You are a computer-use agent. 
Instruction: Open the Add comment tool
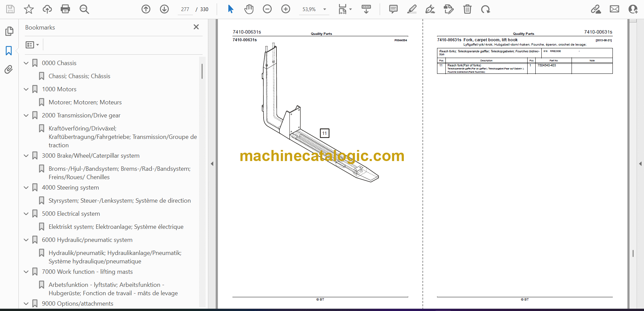(393, 9)
